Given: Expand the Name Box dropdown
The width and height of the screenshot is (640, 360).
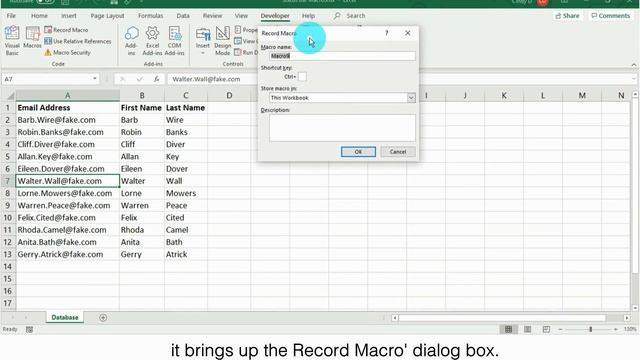Looking at the screenshot, I should [x=95, y=79].
